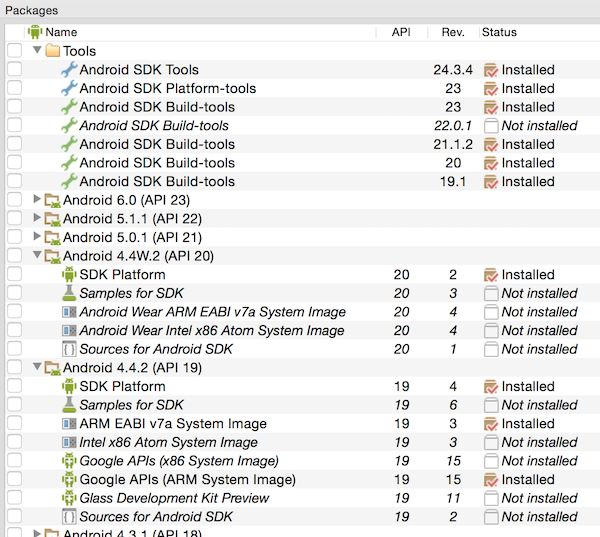Click the API 19 SDK Platform android icon

[69, 386]
